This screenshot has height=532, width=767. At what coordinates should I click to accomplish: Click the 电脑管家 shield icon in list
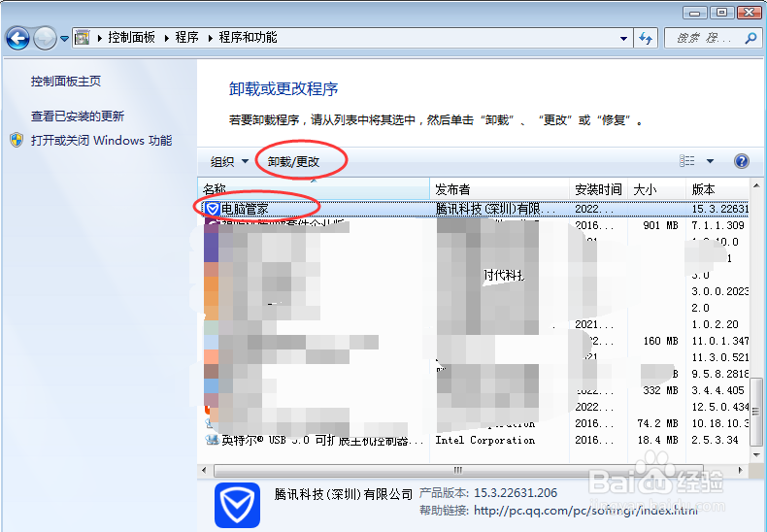pyautogui.click(x=212, y=210)
